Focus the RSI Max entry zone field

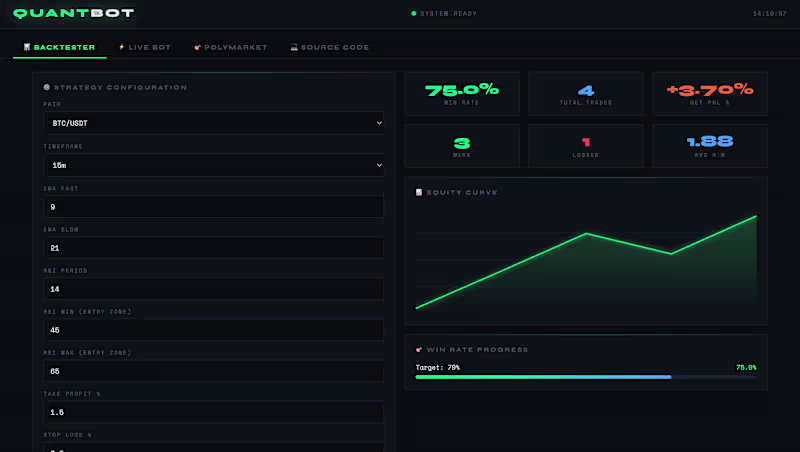213,371
